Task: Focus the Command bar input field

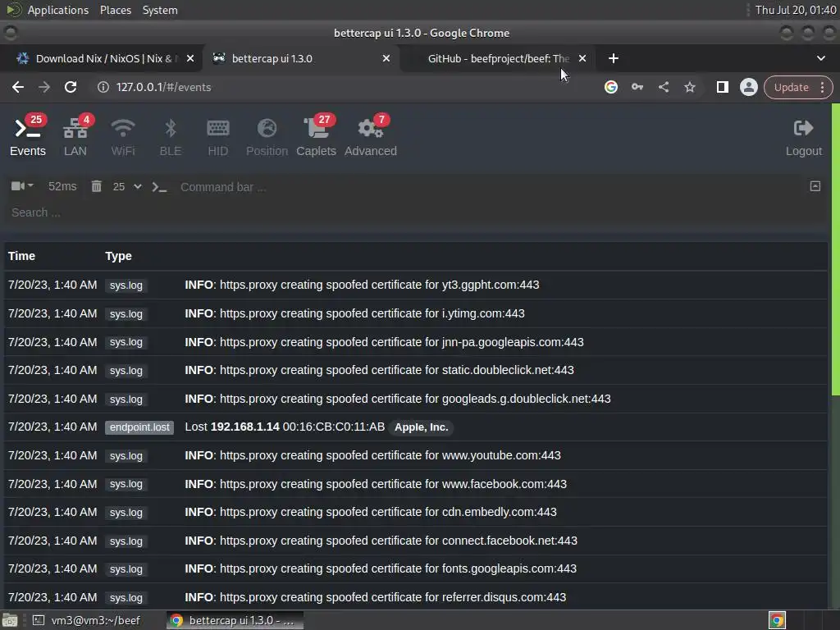Action: pyautogui.click(x=487, y=187)
